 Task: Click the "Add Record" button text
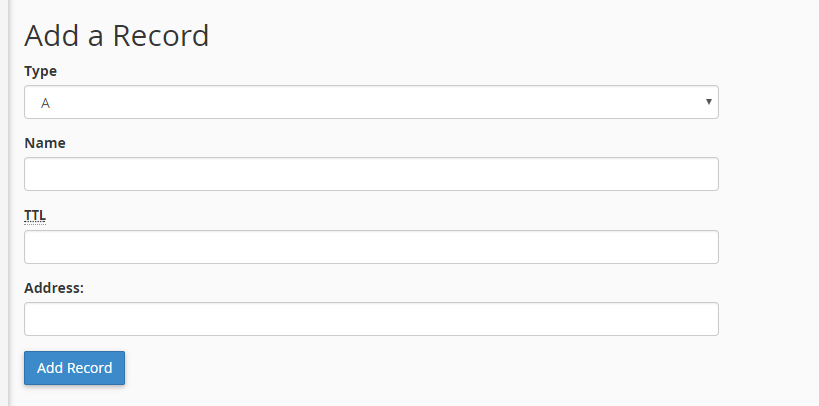click(x=74, y=368)
